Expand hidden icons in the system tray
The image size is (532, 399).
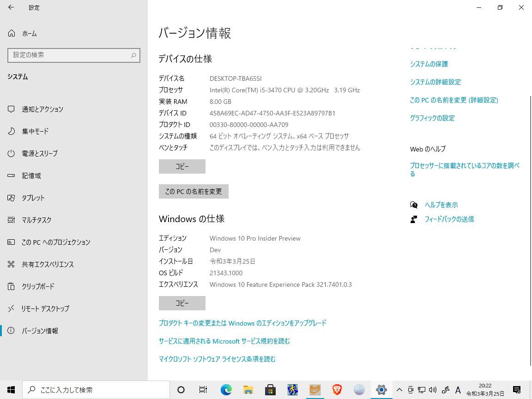399,390
